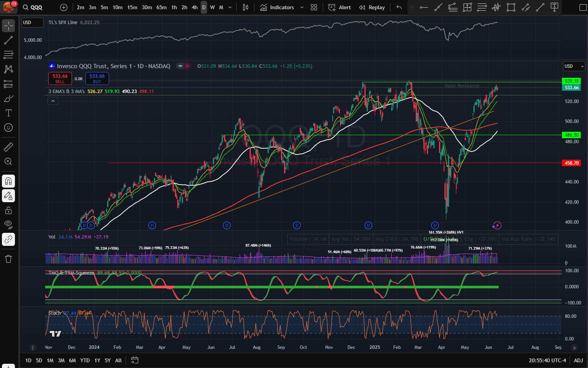
Task: Set date range to All
Action: 118,360
